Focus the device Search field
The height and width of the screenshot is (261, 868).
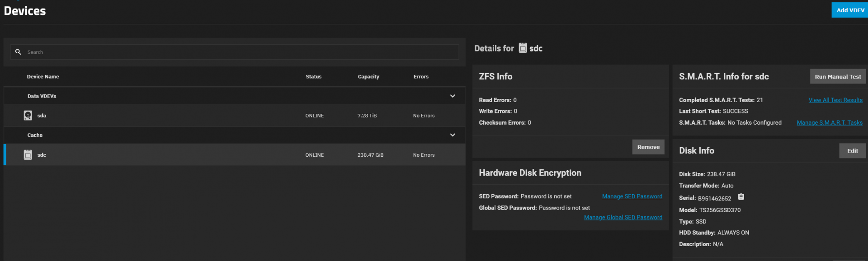click(x=235, y=52)
